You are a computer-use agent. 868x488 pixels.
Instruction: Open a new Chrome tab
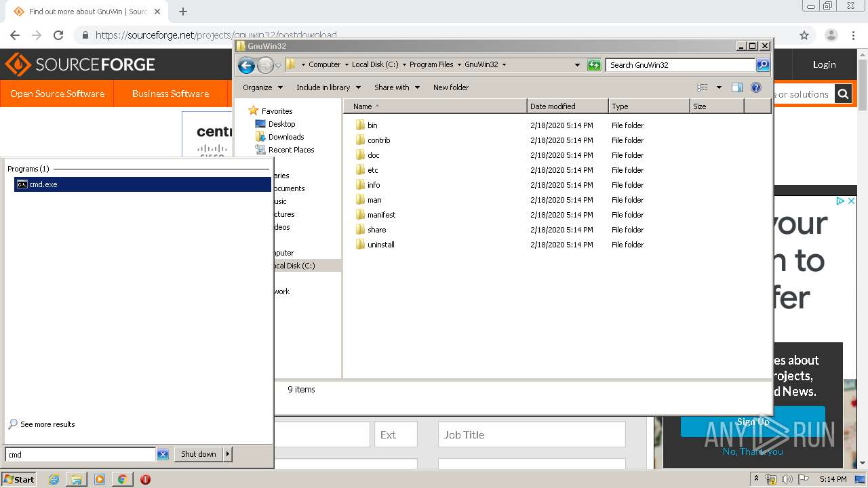183,12
